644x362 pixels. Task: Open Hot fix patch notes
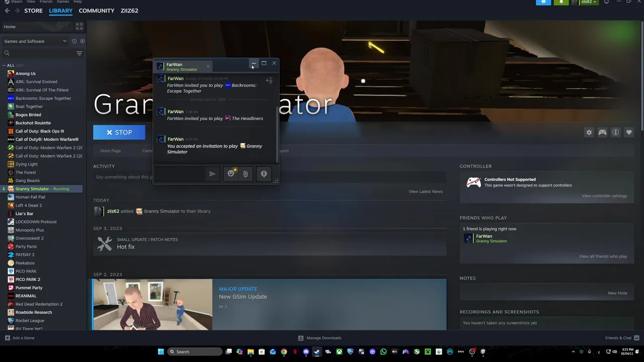pyautogui.click(x=270, y=243)
